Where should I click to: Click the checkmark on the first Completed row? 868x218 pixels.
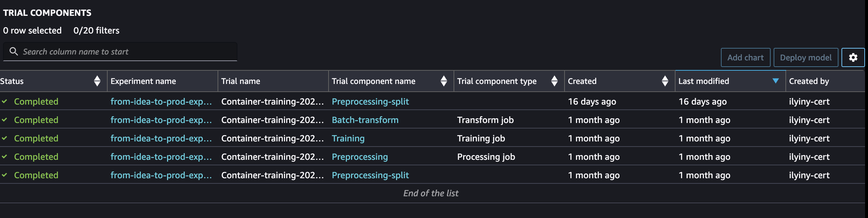point(4,101)
